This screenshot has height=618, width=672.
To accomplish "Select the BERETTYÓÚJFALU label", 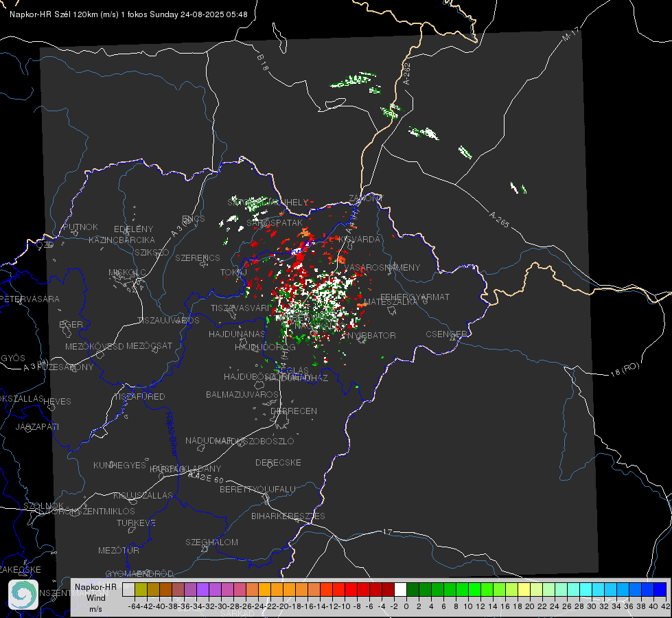I will (x=257, y=489).
